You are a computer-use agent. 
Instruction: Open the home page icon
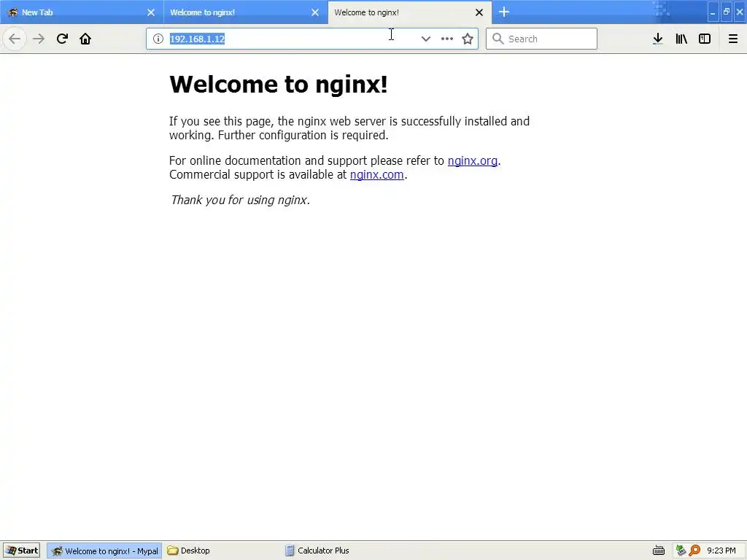pyautogui.click(x=85, y=39)
